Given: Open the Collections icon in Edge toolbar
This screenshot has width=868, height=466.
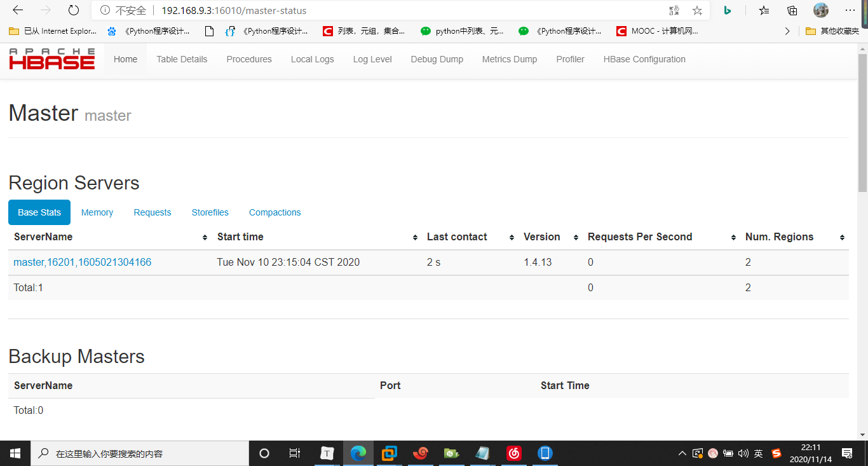Looking at the screenshot, I should (792, 10).
